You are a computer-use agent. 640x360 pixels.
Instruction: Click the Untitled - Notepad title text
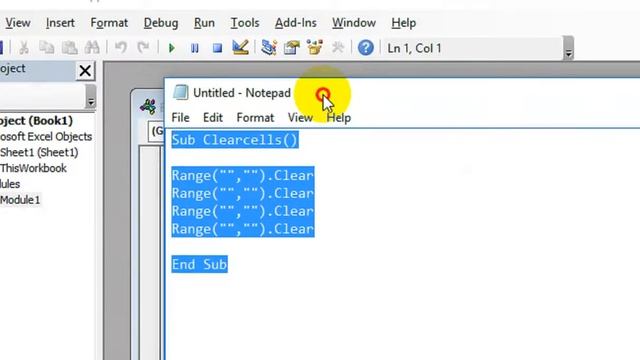point(242,93)
